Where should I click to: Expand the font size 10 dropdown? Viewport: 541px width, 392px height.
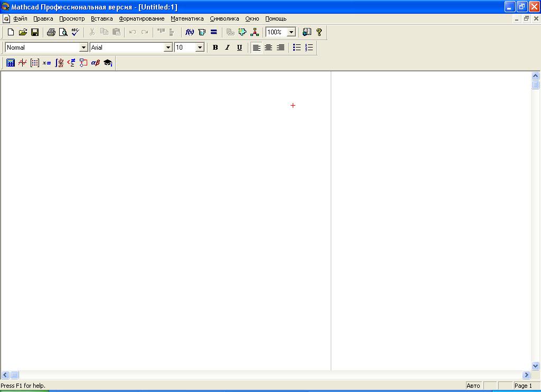[200, 48]
